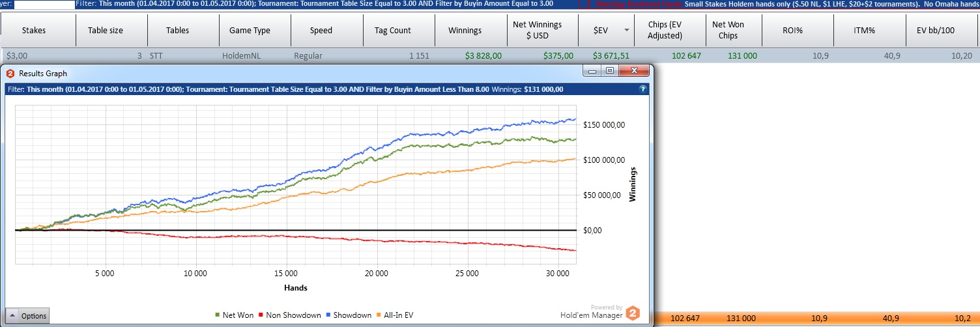The image size is (980, 327).
Task: Minimize the Results Graph window
Action: 592,70
